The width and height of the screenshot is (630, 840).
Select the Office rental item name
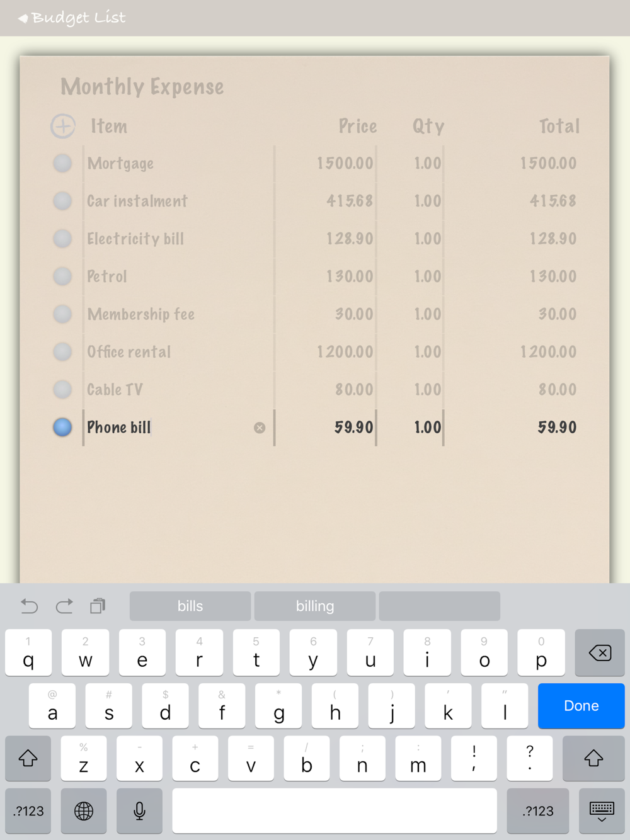pos(129,352)
